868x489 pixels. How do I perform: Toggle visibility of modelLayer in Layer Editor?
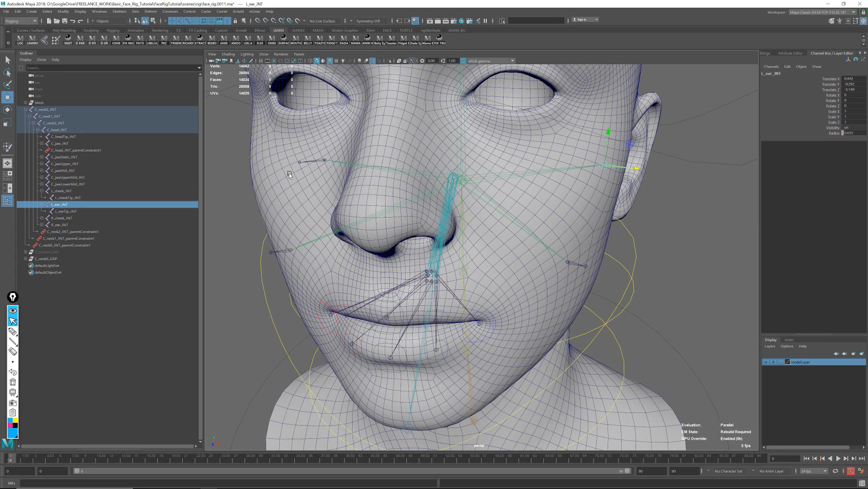[x=766, y=362]
